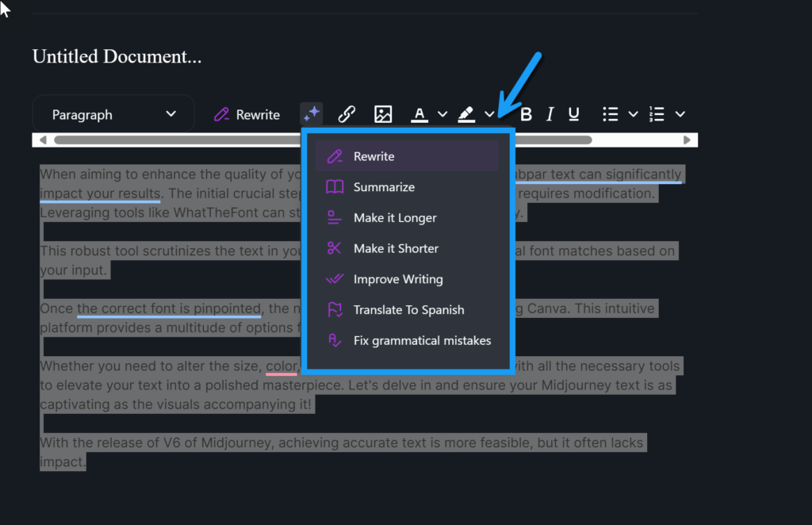Expand the numbered list style chevron

[x=680, y=114]
